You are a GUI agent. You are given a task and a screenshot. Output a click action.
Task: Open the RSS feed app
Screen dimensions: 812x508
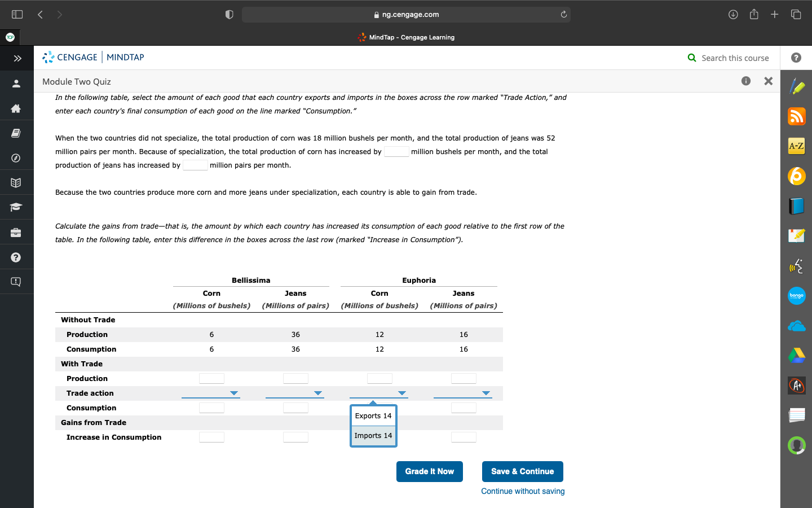pos(797,116)
